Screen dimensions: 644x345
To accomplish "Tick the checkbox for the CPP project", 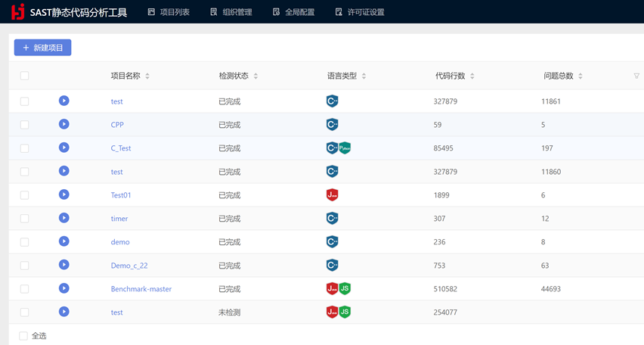I will [x=24, y=125].
